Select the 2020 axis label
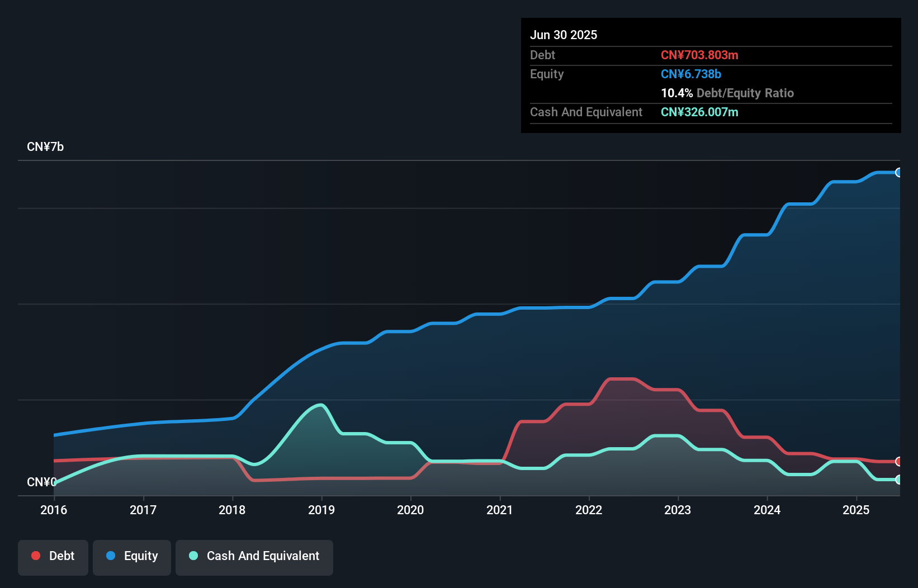Image resolution: width=918 pixels, height=588 pixels. click(x=410, y=510)
